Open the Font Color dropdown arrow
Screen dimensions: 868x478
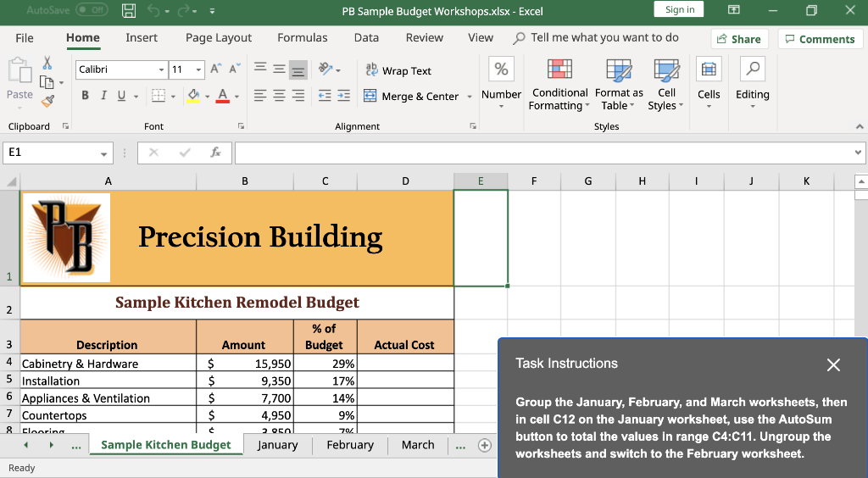[237, 97]
